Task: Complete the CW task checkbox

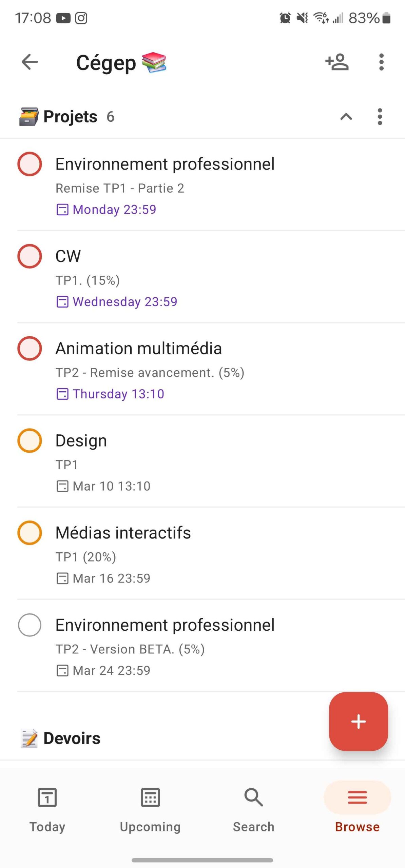Action: click(x=30, y=256)
